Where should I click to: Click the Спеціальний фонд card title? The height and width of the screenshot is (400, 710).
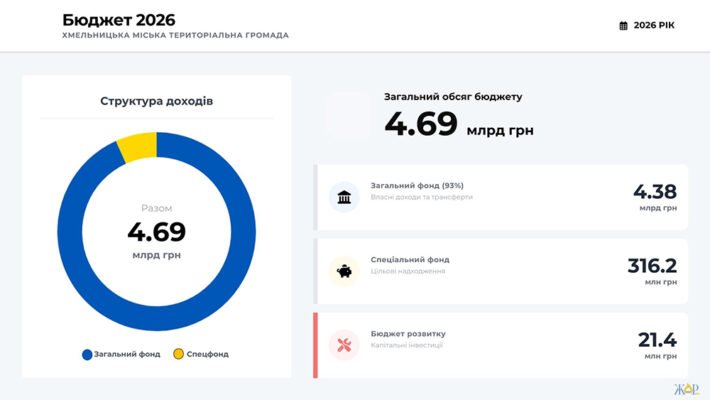tap(410, 260)
